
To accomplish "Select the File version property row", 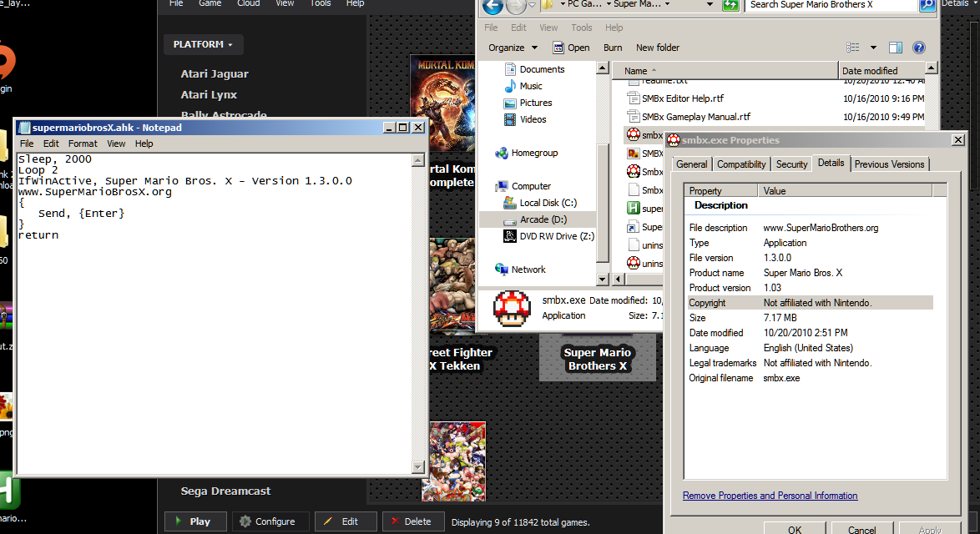I will click(810, 258).
